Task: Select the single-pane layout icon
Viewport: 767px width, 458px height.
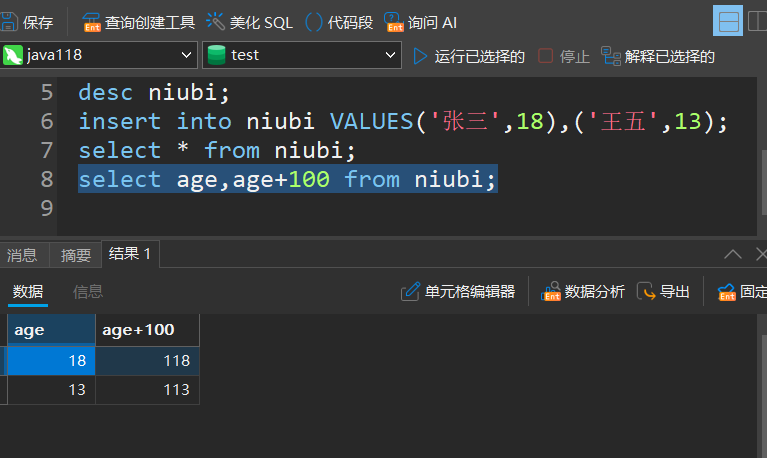Action: pos(728,21)
